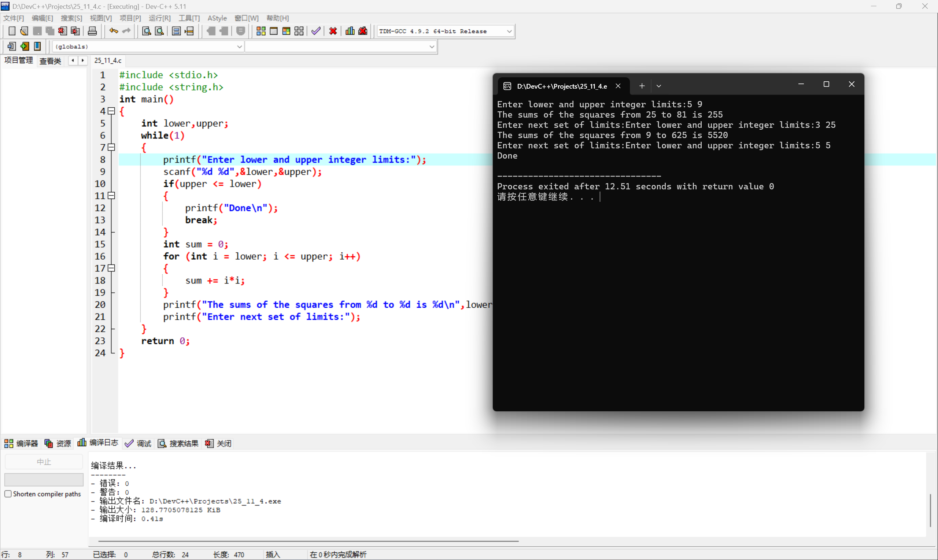Click the Find magnifier icon in toolbar
Image resolution: width=938 pixels, height=560 pixels.
147,31
